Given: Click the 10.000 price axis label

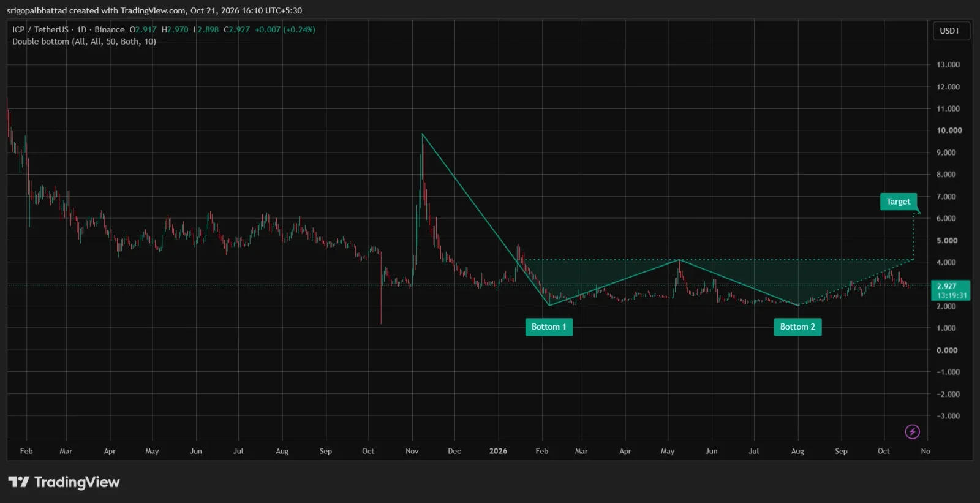Looking at the screenshot, I should (x=949, y=130).
